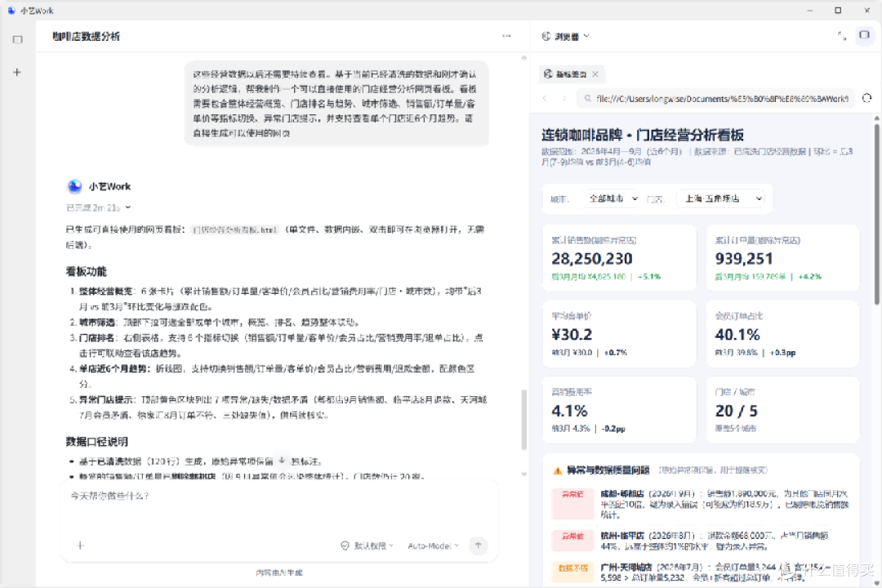Send message with up-arrow button
882x588 pixels.
coord(478,546)
